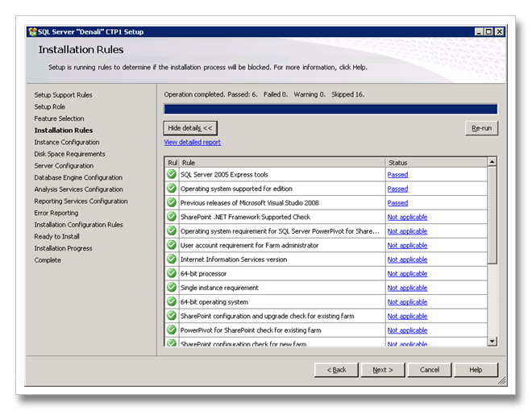This screenshot has width=532, height=411.
Task: Open Not applicable link for Farm administrator rule
Action: 407,246
